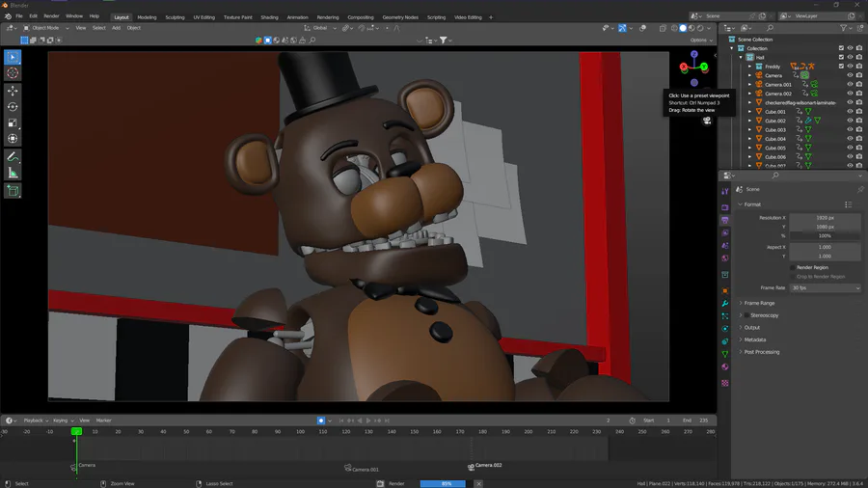Disable Cube.001 in renders
The image size is (868, 488).
(x=859, y=111)
